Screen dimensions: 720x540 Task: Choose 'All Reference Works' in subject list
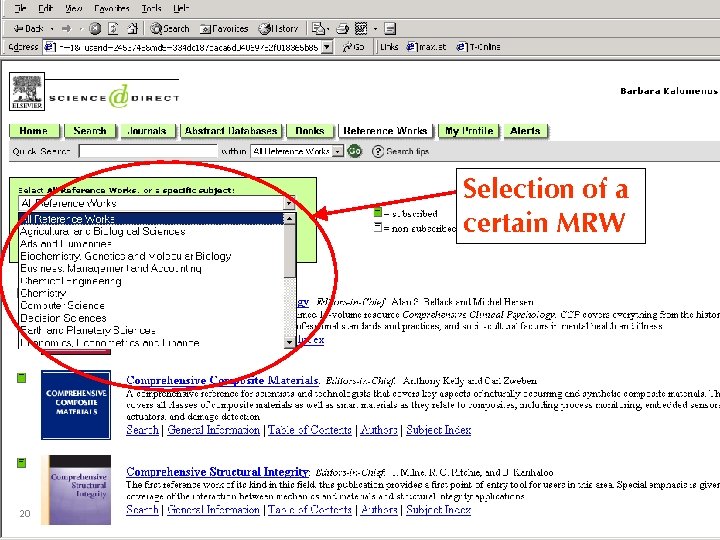(x=151, y=219)
